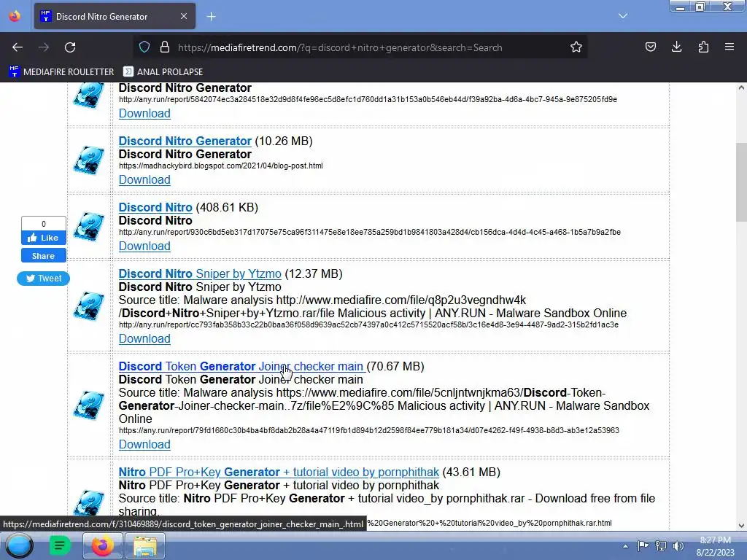The image size is (747, 560).
Task: Open Discord Token Generator Joiner checker link
Action: click(x=241, y=366)
